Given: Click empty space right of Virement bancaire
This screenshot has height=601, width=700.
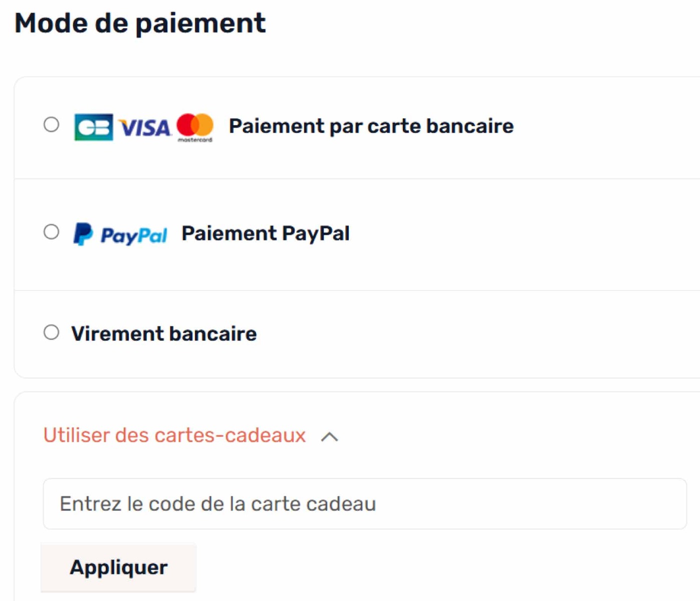Looking at the screenshot, I should click(476, 334).
